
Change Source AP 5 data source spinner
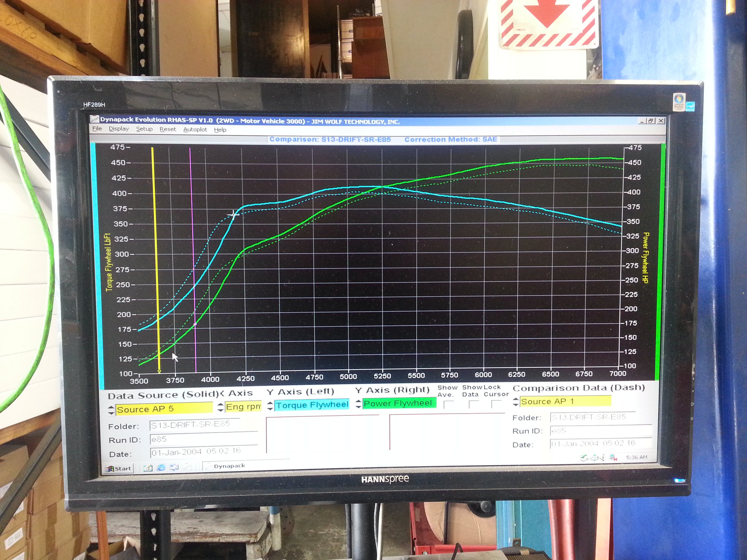pyautogui.click(x=111, y=410)
